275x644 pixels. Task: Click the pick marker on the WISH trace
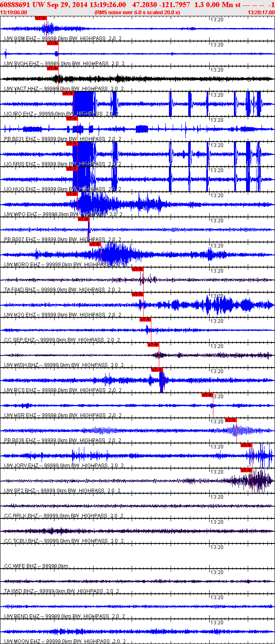[x=153, y=345]
